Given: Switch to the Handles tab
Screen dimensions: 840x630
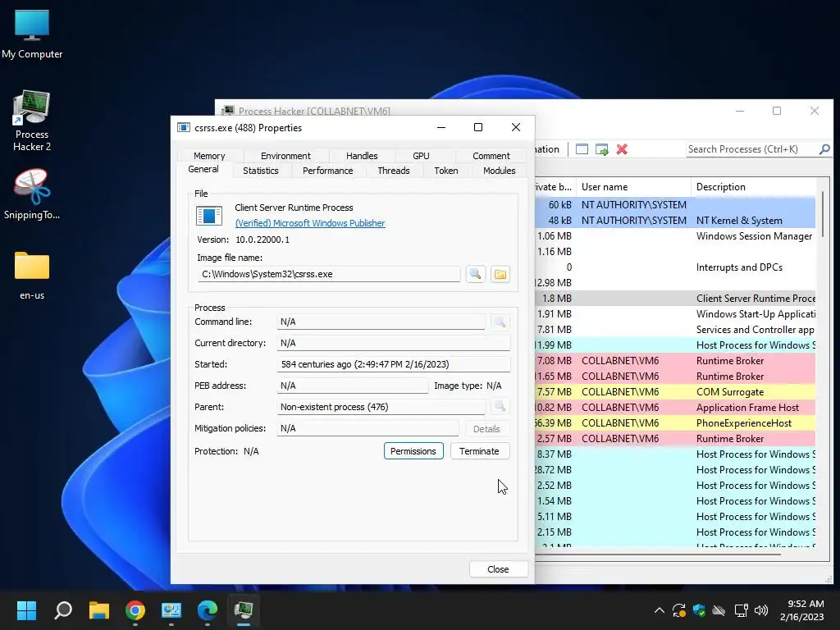Looking at the screenshot, I should point(362,156).
